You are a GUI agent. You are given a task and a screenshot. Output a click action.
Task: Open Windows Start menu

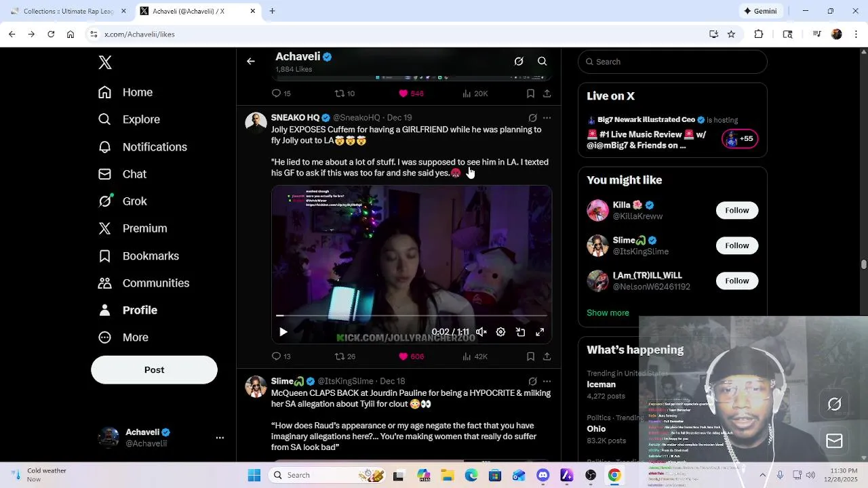254,476
